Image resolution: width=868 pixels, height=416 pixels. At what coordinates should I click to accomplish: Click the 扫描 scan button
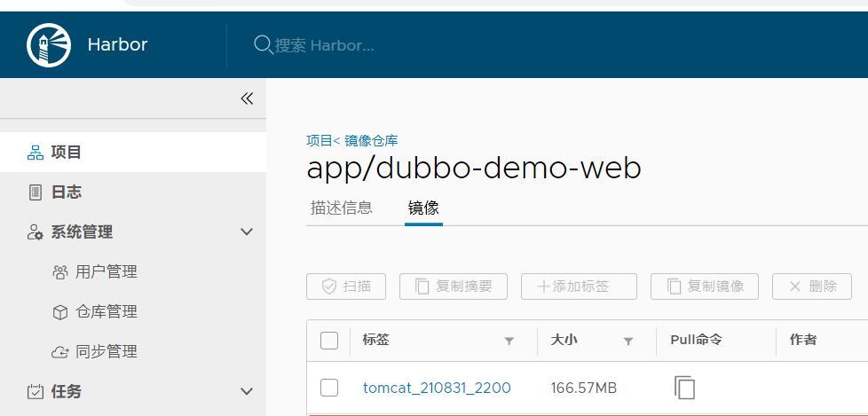coord(346,286)
